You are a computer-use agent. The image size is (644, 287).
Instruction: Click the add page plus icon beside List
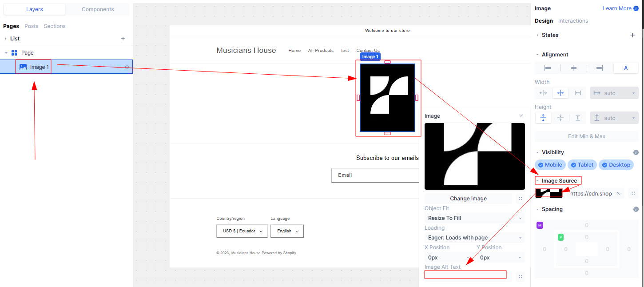point(123,39)
